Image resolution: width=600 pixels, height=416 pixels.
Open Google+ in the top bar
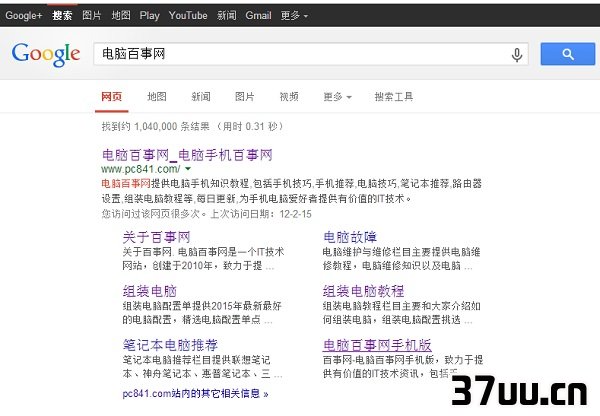[x=24, y=16]
